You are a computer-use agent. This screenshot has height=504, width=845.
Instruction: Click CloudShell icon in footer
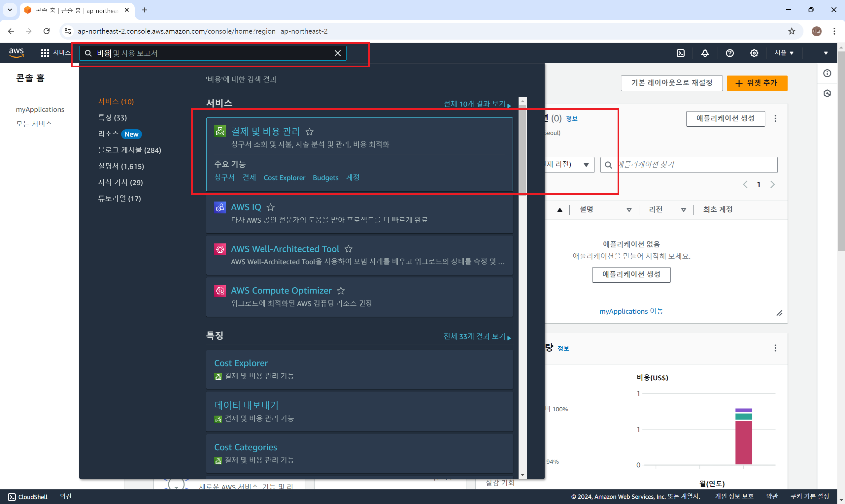click(x=12, y=497)
